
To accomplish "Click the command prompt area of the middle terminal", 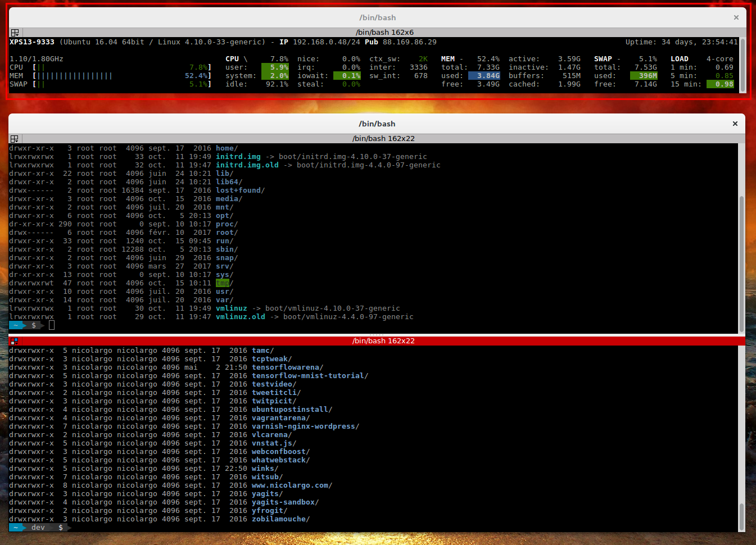I will (51, 325).
